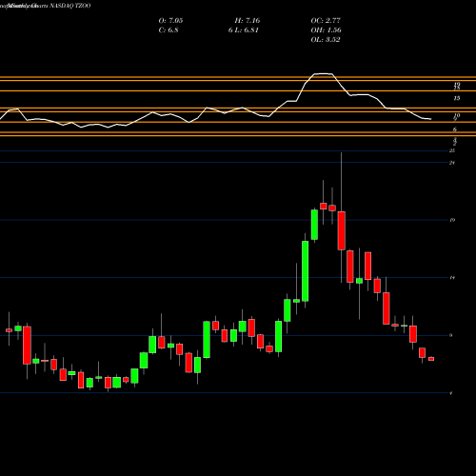The width and height of the screenshot is (476, 476).
Task: Click the peak of the white indicator line
Action: pos(323,73)
